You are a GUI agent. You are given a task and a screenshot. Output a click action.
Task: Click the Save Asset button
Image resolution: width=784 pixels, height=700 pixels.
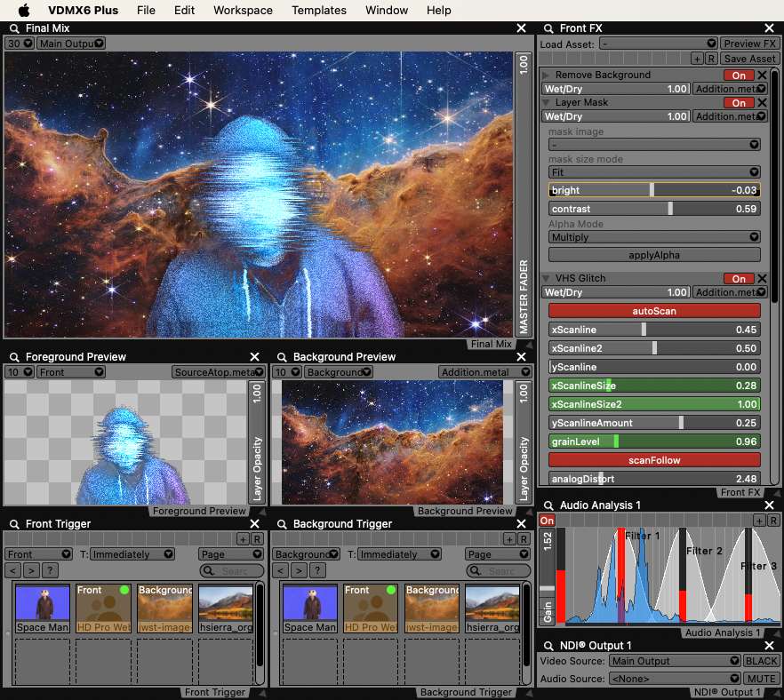(x=749, y=59)
